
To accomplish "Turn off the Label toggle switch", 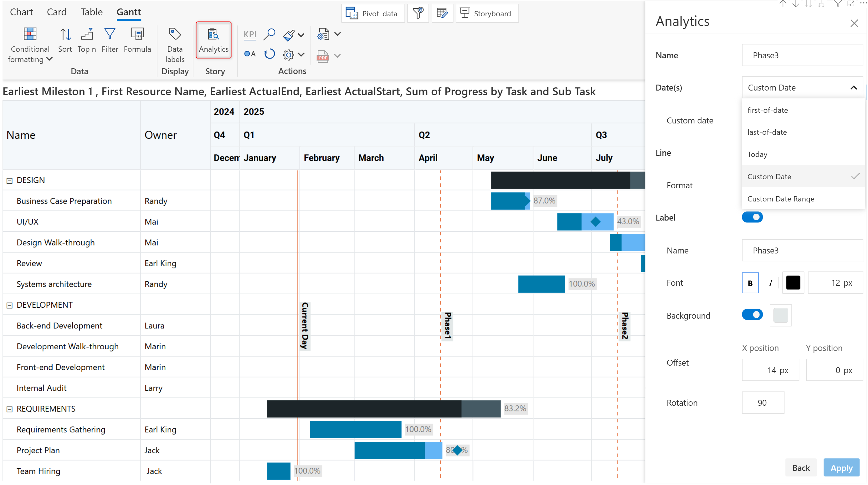I will pos(752,217).
